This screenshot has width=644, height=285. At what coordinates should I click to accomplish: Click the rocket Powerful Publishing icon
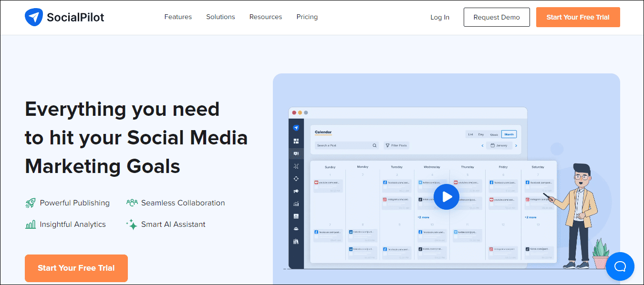click(x=31, y=203)
